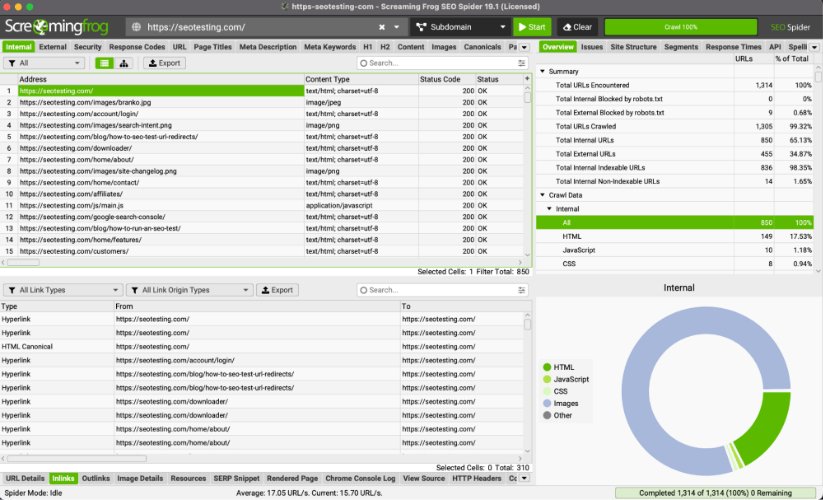Sort by the Status Code column header
Viewport: 823px width, 500px height.
(446, 79)
